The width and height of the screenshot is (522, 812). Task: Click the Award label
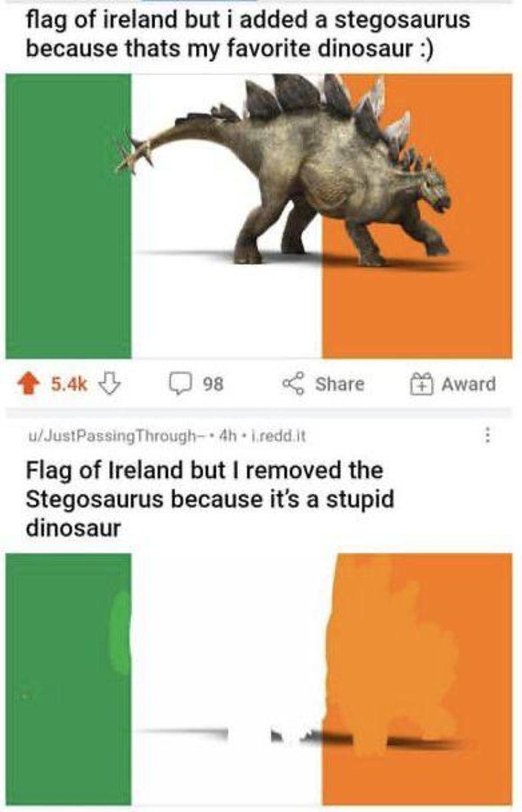(468, 384)
